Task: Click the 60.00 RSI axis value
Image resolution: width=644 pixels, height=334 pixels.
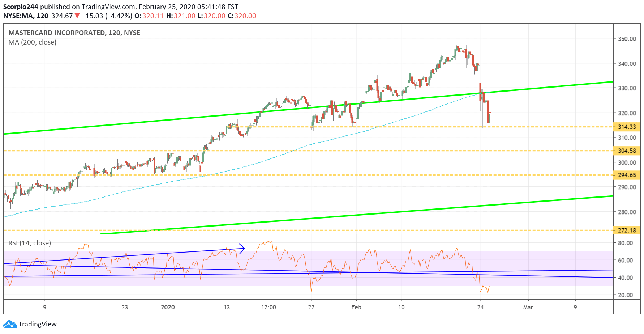Action: (626, 261)
